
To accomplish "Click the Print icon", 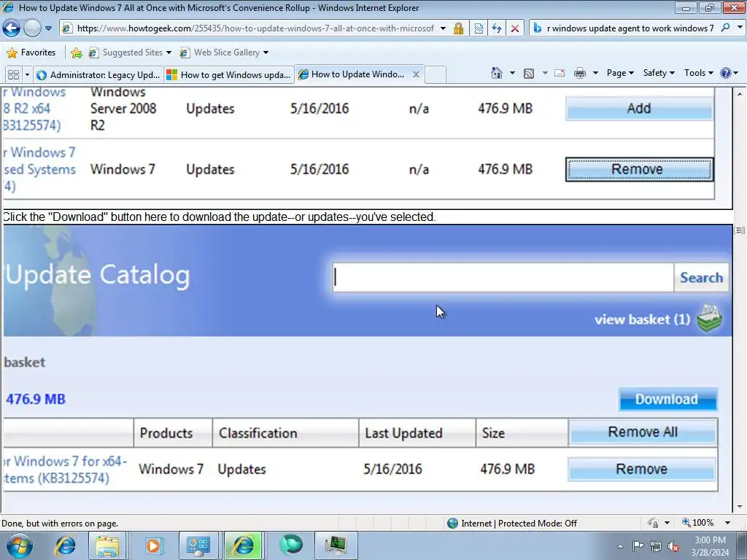I will pos(580,73).
